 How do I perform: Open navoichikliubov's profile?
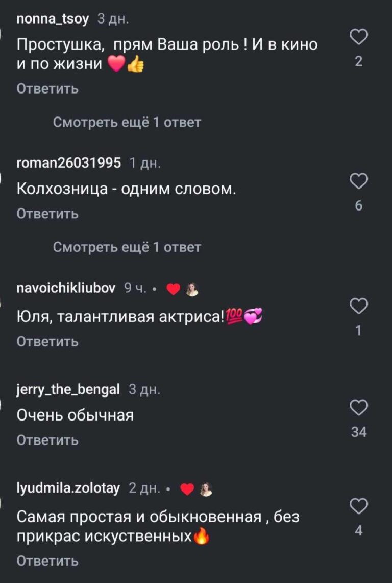[x=67, y=289]
